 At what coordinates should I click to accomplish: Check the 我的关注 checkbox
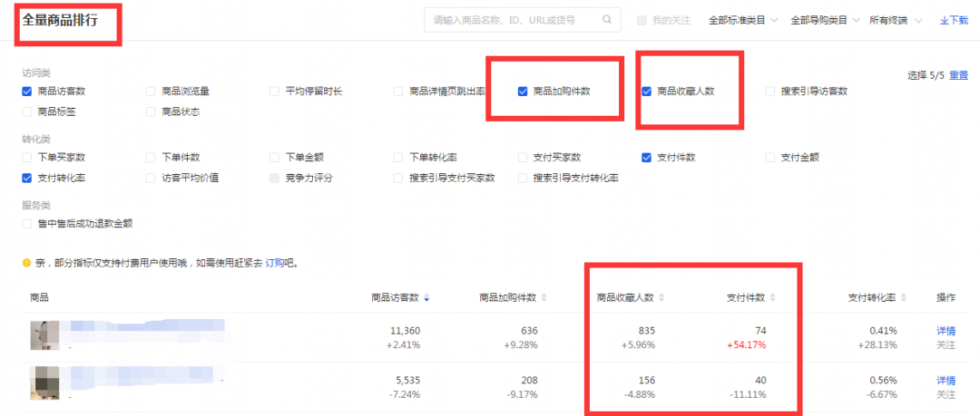[x=642, y=20]
